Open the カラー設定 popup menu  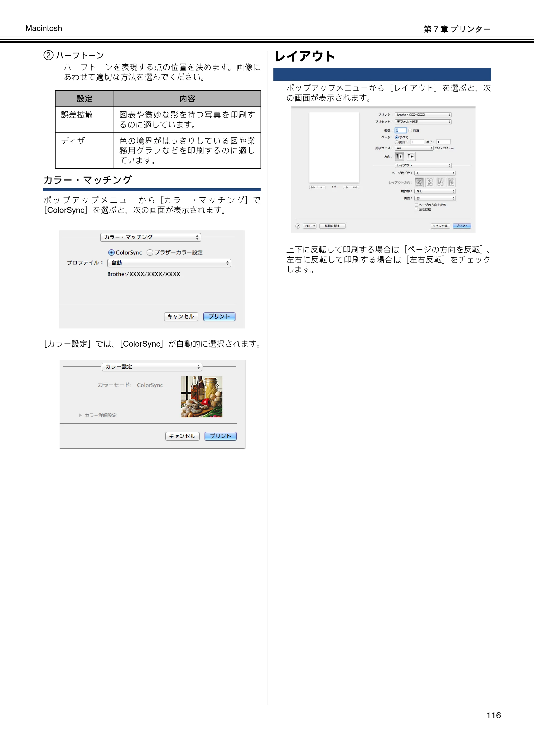point(152,367)
